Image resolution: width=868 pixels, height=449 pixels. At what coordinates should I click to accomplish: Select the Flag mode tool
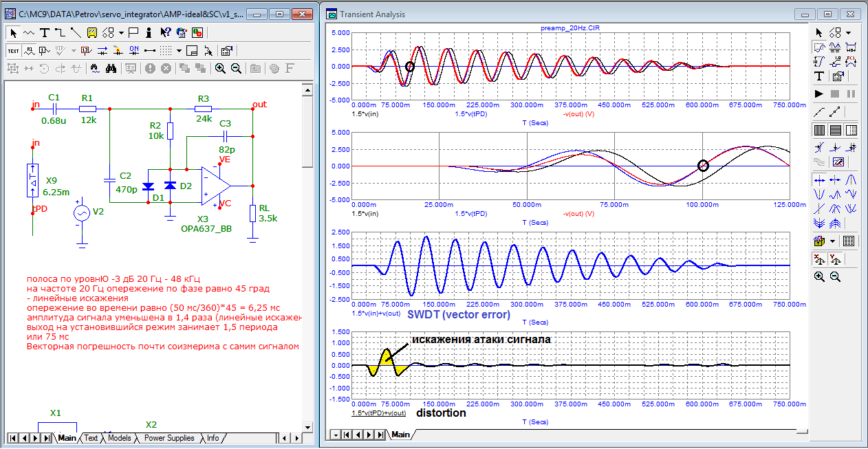pyautogui.click(x=133, y=32)
